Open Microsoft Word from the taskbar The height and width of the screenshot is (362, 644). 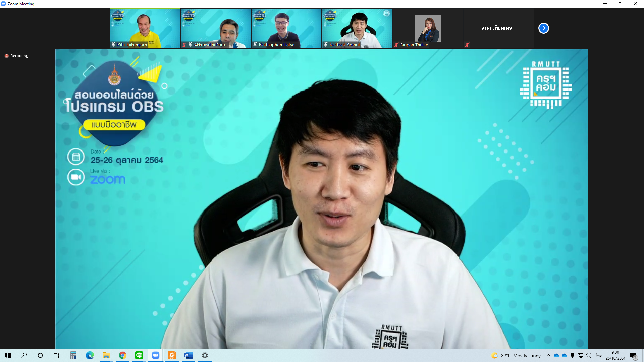189,355
